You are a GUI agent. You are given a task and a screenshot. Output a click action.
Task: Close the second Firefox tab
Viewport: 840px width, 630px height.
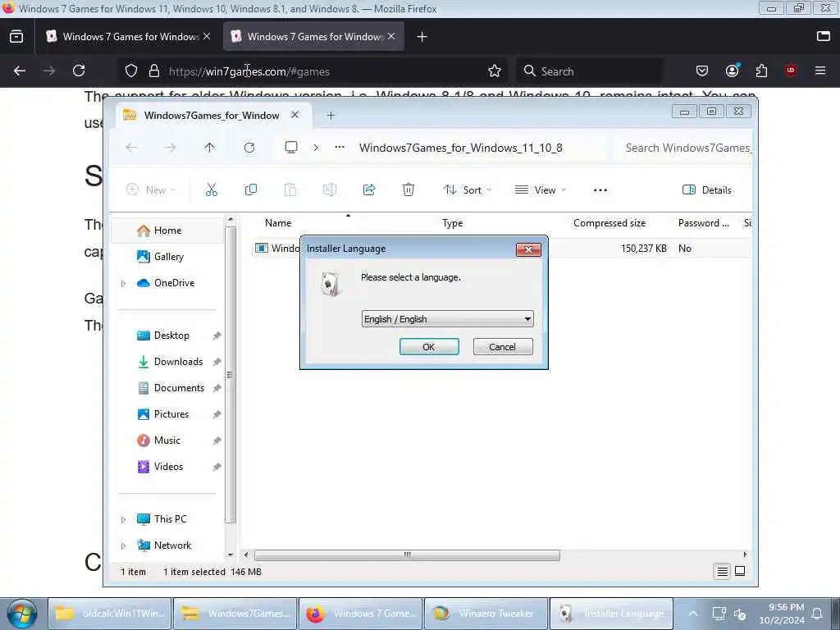click(391, 36)
